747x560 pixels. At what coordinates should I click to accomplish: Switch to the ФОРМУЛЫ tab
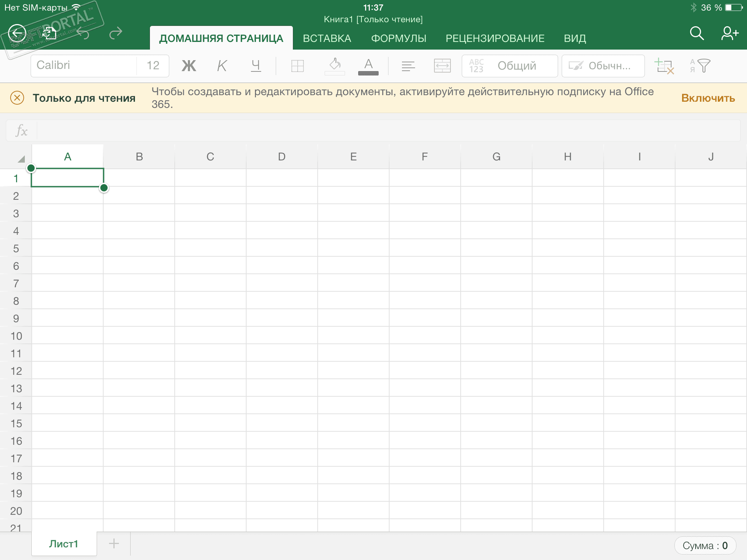tap(398, 38)
